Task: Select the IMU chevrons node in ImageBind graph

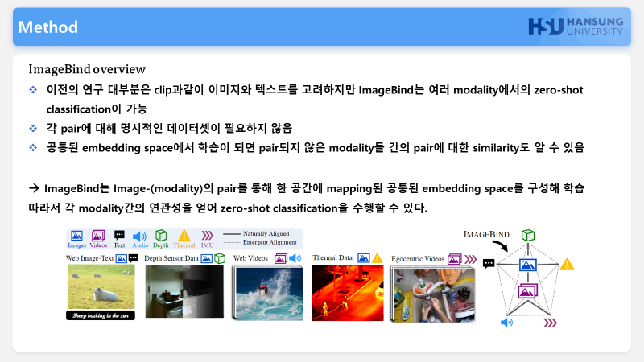Action: pos(551,323)
